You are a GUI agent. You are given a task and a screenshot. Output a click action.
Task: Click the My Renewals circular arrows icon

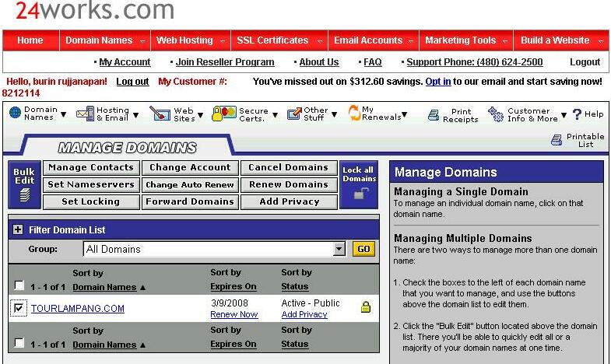pyautogui.click(x=354, y=113)
